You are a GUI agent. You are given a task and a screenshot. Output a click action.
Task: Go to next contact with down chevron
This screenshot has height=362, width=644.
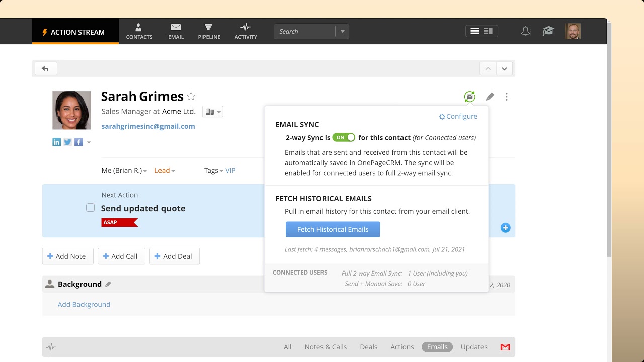[504, 69]
